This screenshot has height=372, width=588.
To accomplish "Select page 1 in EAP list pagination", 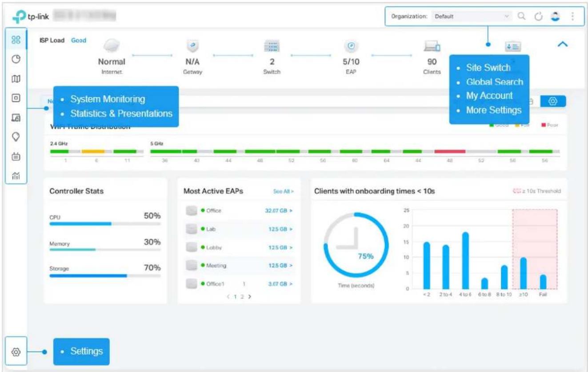I will tap(236, 296).
